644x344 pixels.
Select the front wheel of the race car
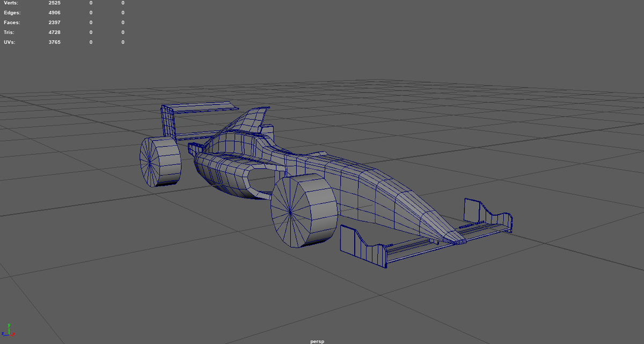[x=304, y=211]
